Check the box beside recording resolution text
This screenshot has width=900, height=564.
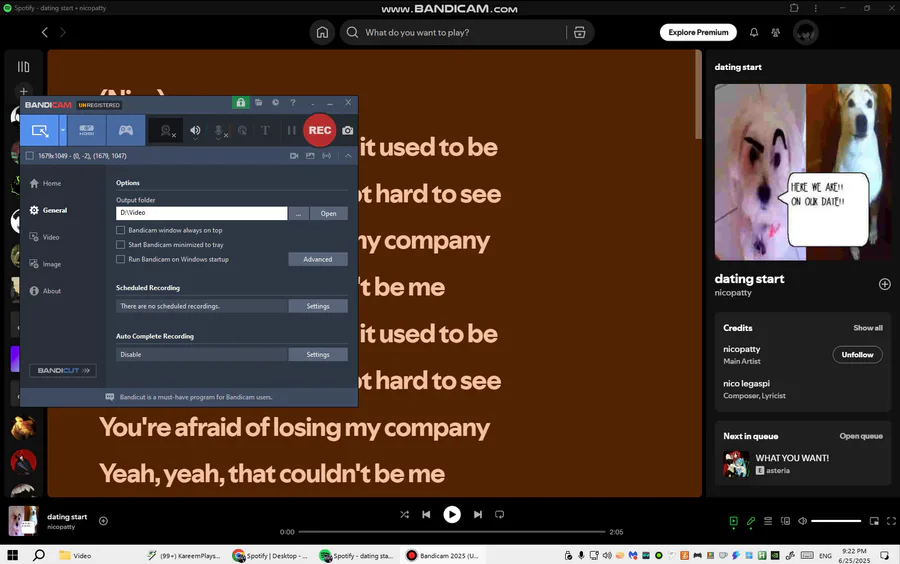[30, 155]
